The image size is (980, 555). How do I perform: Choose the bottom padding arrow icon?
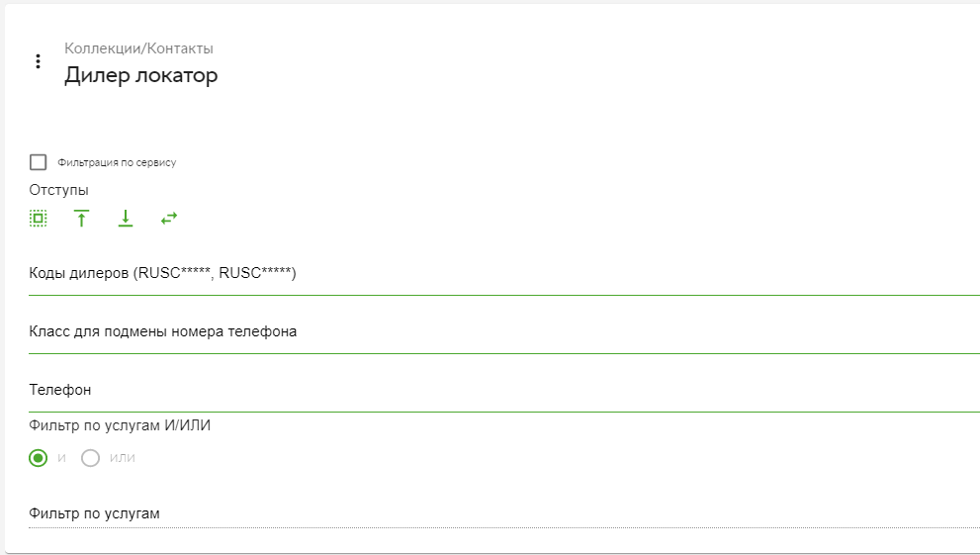click(126, 218)
